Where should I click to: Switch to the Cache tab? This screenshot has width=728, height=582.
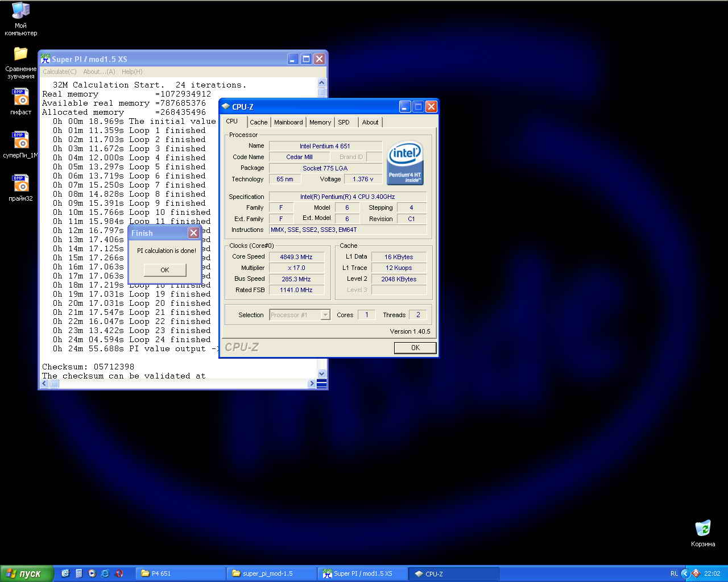coord(259,122)
